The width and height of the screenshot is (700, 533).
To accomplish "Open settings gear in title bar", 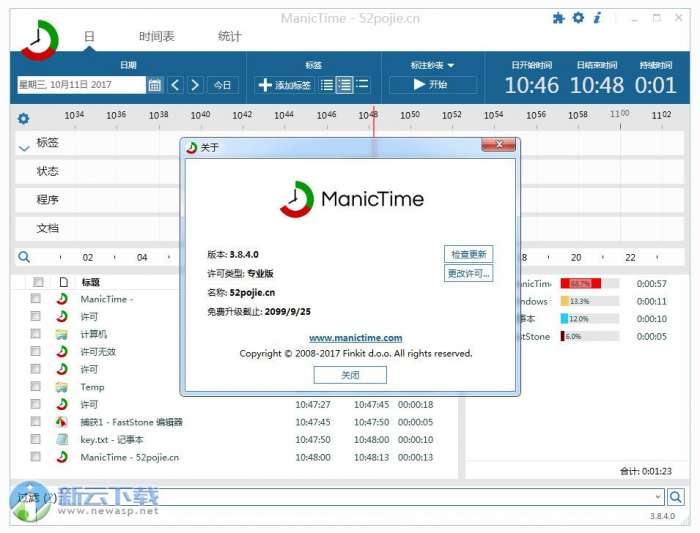I will [x=578, y=18].
